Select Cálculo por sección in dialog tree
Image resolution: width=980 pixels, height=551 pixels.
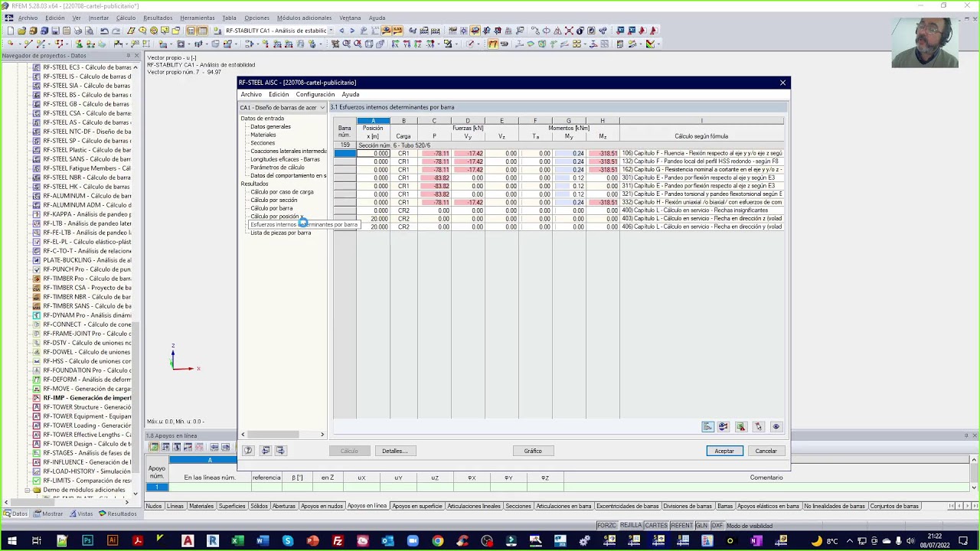pos(274,200)
